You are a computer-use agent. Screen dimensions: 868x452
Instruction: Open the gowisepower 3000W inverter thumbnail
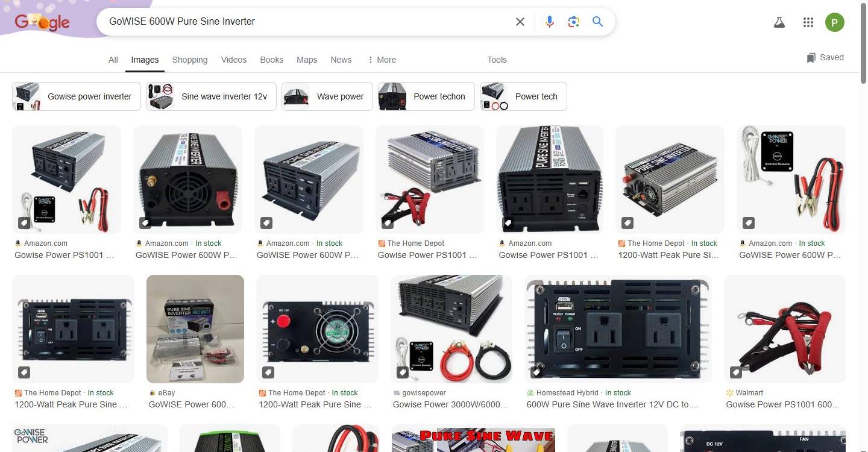451,329
